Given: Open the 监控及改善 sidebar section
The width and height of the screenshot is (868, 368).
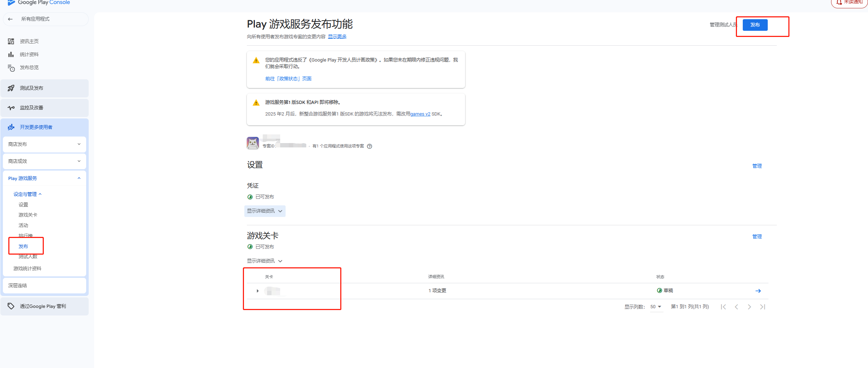Looking at the screenshot, I should 45,108.
